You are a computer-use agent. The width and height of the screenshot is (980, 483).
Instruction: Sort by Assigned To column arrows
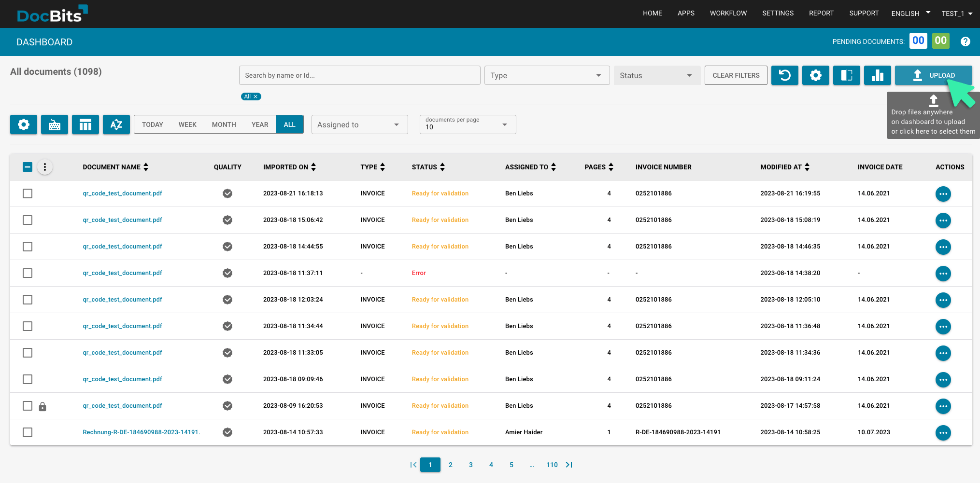(x=554, y=167)
